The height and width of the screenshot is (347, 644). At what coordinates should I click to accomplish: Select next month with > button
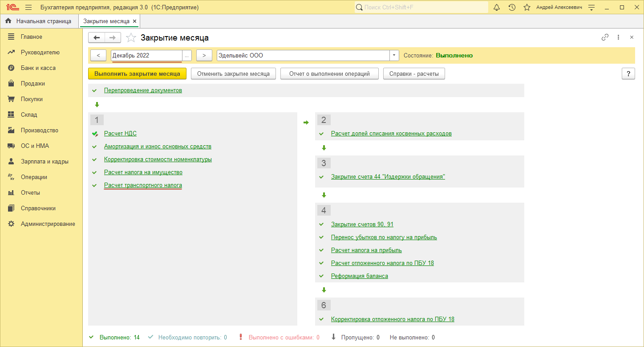(x=204, y=55)
